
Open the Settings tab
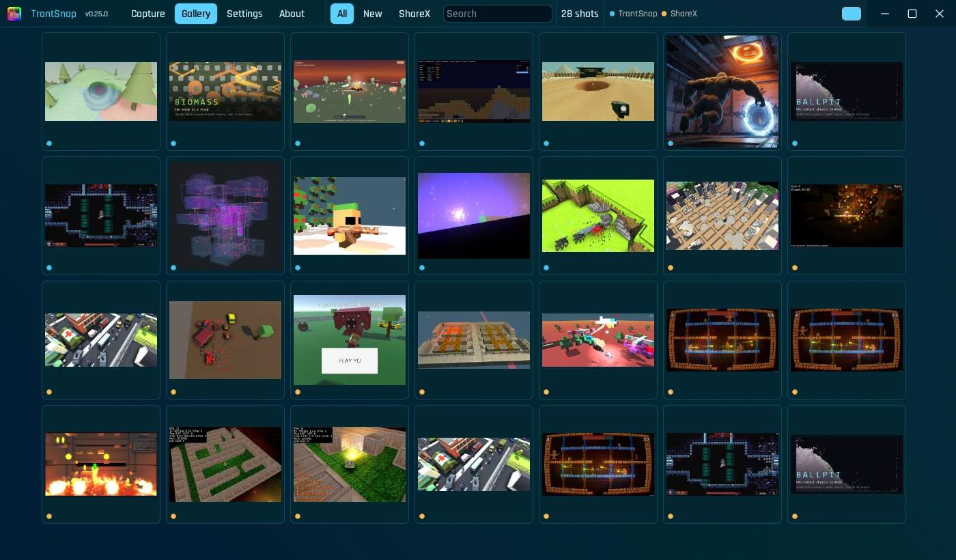(x=244, y=14)
